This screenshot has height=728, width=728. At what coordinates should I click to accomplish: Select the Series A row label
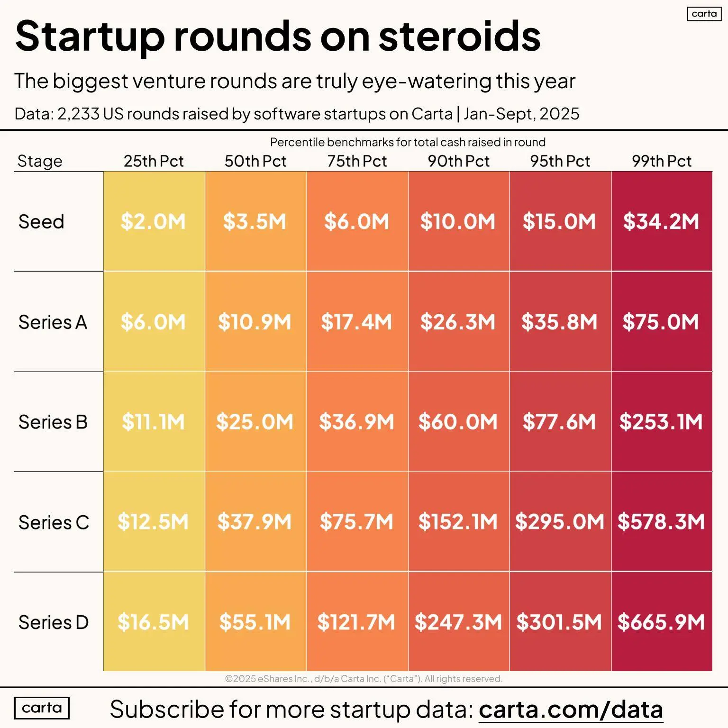pos(53,322)
